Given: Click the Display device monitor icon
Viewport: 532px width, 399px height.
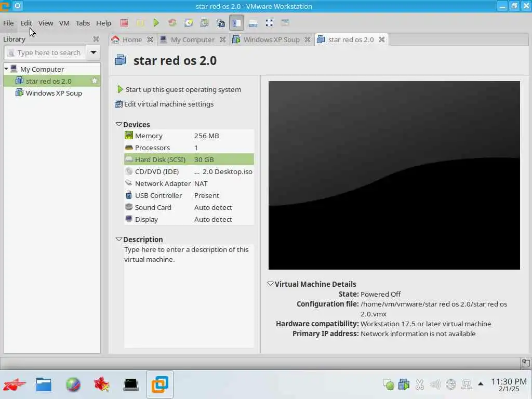Looking at the screenshot, I should pyautogui.click(x=129, y=219).
